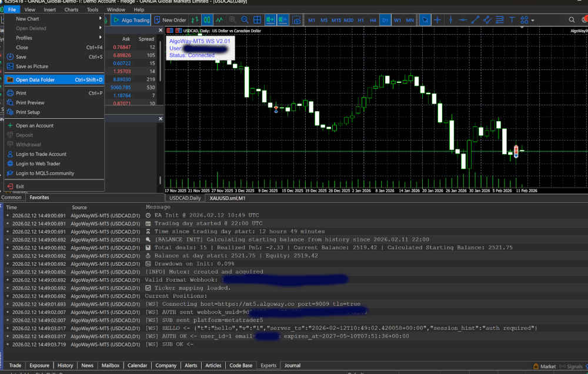Image resolution: width=588 pixels, height=374 pixels.
Task: Switch to the H4 timeframe
Action: [373, 20]
